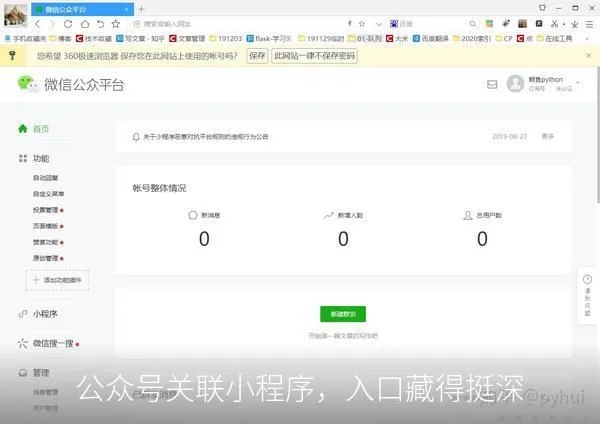Image resolution: width=600 pixels, height=424 pixels.
Task: Dismiss the save-password bar with its X
Action: (589, 55)
